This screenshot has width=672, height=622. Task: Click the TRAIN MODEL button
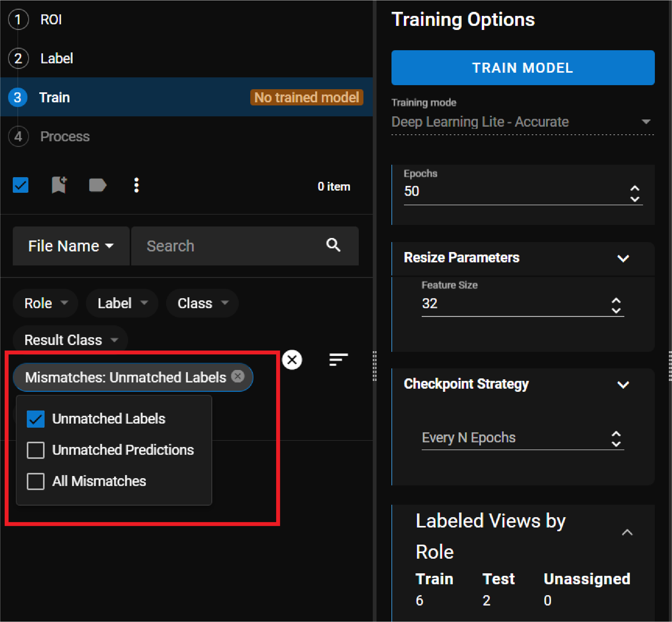click(x=523, y=68)
